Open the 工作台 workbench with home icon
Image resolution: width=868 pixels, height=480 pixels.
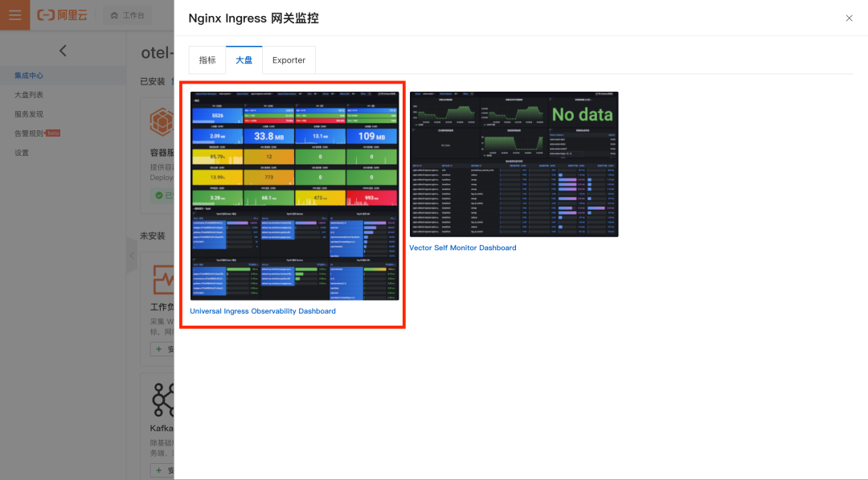(x=127, y=14)
